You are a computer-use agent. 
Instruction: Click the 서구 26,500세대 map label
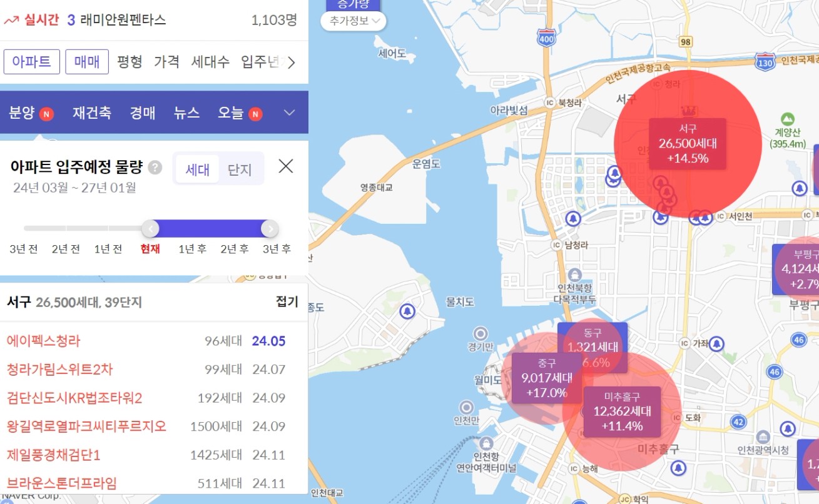688,144
